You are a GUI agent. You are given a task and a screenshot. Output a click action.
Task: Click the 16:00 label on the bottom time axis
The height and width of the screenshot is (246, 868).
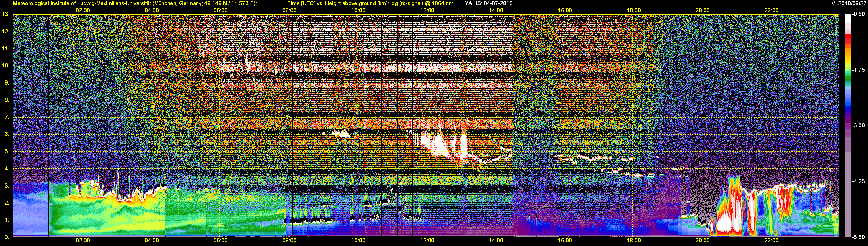[x=565, y=241]
